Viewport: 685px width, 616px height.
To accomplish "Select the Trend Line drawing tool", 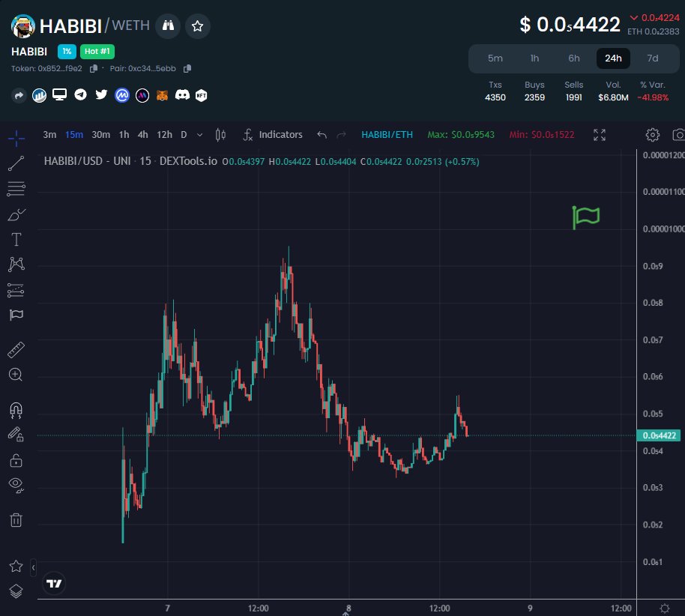I will click(x=16, y=163).
